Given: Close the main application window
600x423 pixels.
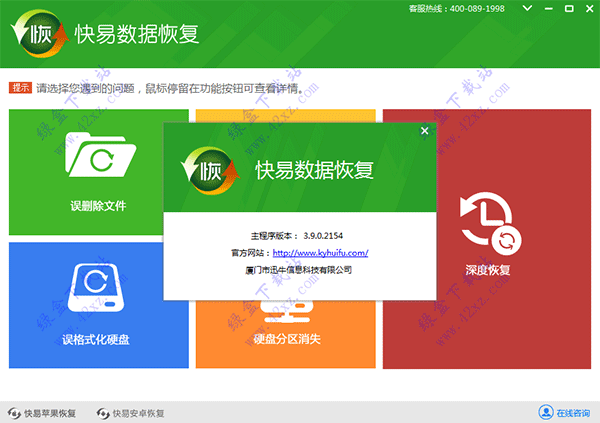Looking at the screenshot, I should pyautogui.click(x=590, y=8).
